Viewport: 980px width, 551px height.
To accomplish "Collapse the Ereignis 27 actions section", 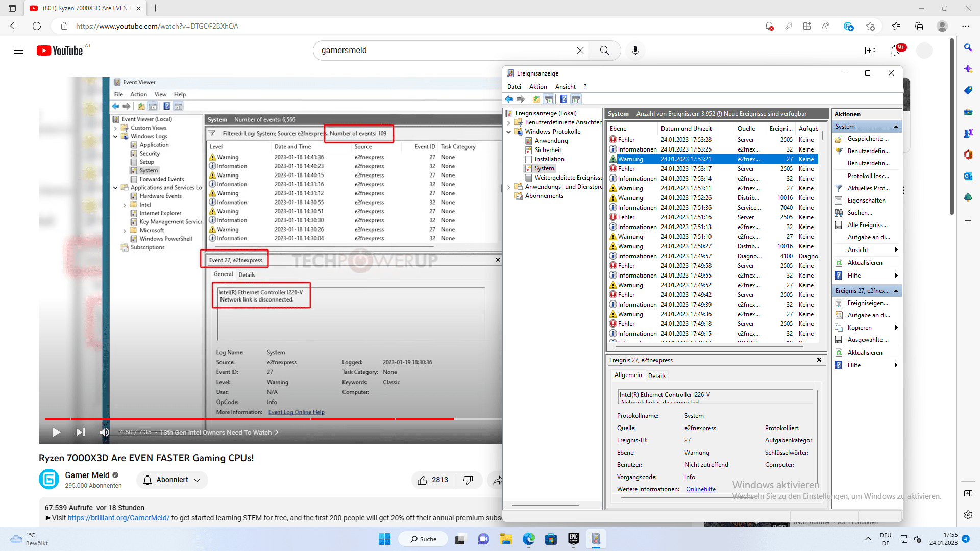I will (896, 291).
